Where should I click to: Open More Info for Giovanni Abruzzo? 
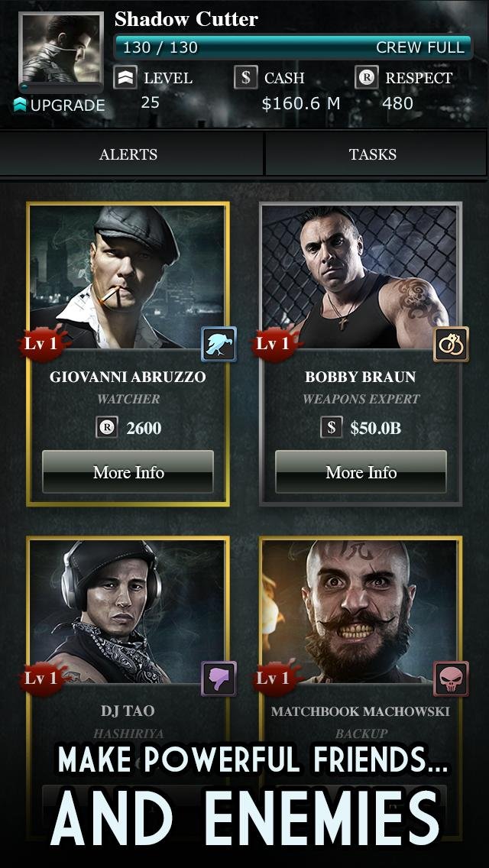(x=128, y=471)
